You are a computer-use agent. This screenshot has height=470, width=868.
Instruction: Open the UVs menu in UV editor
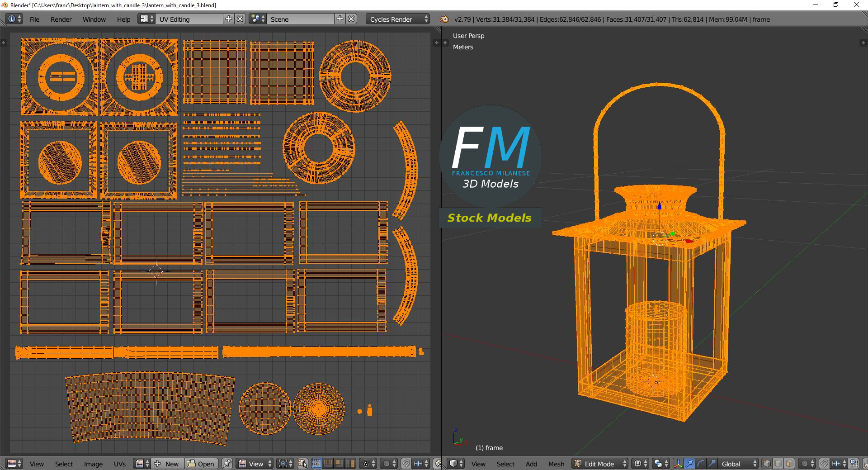coord(120,464)
